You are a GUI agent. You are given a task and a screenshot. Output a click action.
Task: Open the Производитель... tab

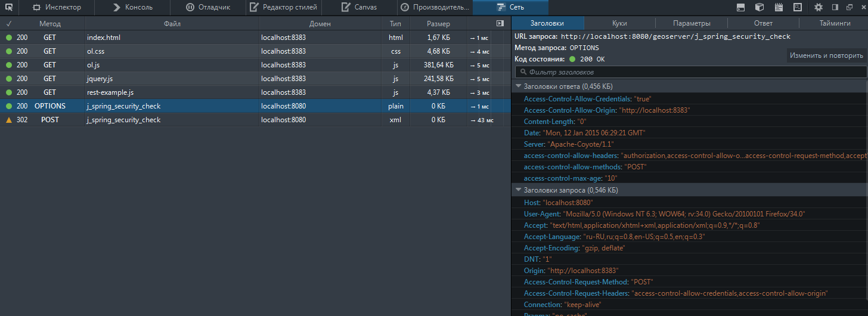click(435, 8)
